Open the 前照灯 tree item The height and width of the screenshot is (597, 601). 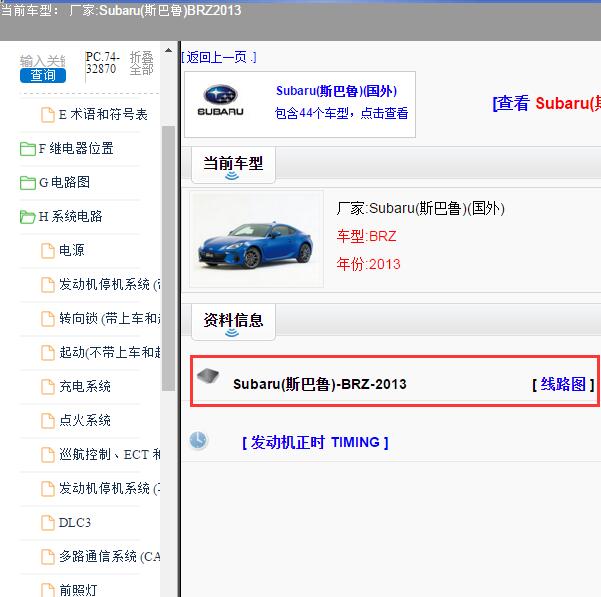[x=78, y=590]
